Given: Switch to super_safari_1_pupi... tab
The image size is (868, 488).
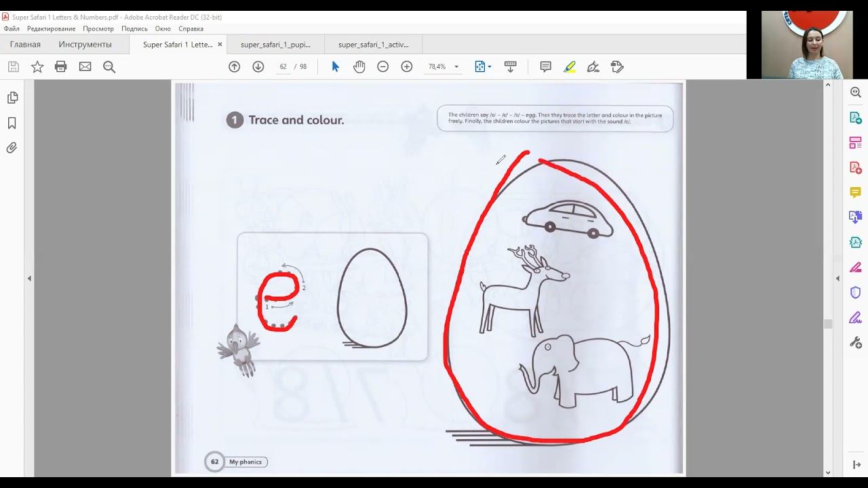Looking at the screenshot, I should (x=275, y=45).
